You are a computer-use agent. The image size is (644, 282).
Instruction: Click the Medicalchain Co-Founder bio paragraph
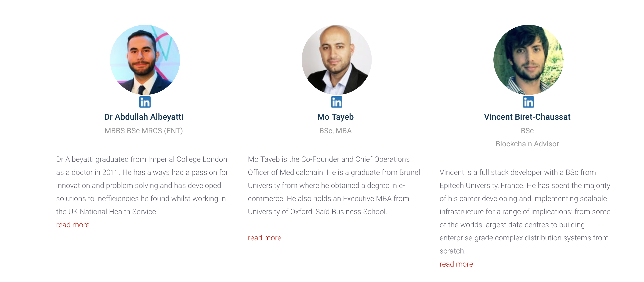pyautogui.click(x=334, y=185)
